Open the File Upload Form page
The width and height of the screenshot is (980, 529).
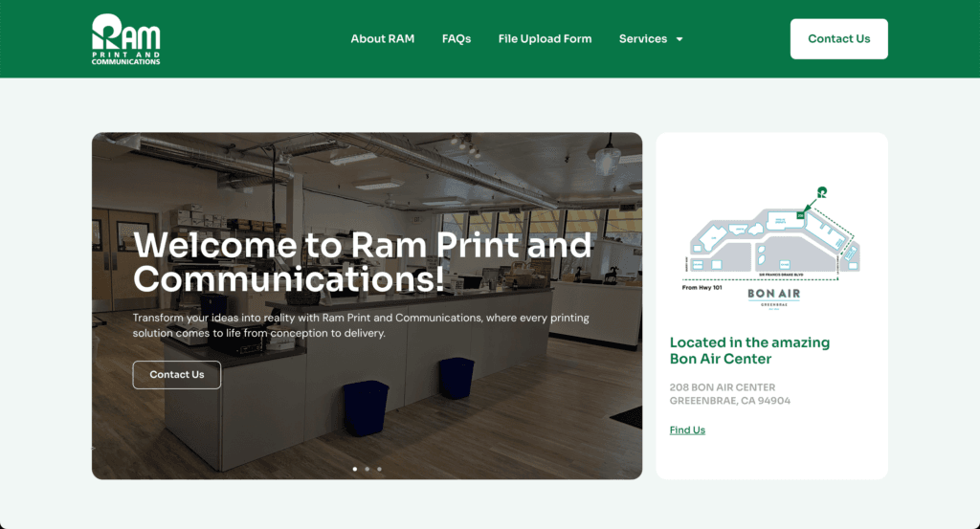pos(545,39)
